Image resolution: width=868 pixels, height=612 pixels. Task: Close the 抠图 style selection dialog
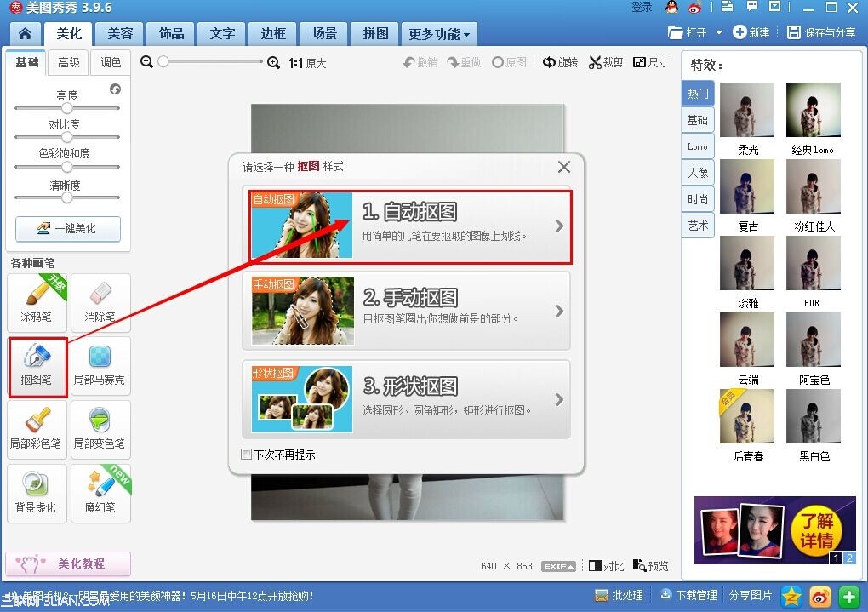coord(564,167)
